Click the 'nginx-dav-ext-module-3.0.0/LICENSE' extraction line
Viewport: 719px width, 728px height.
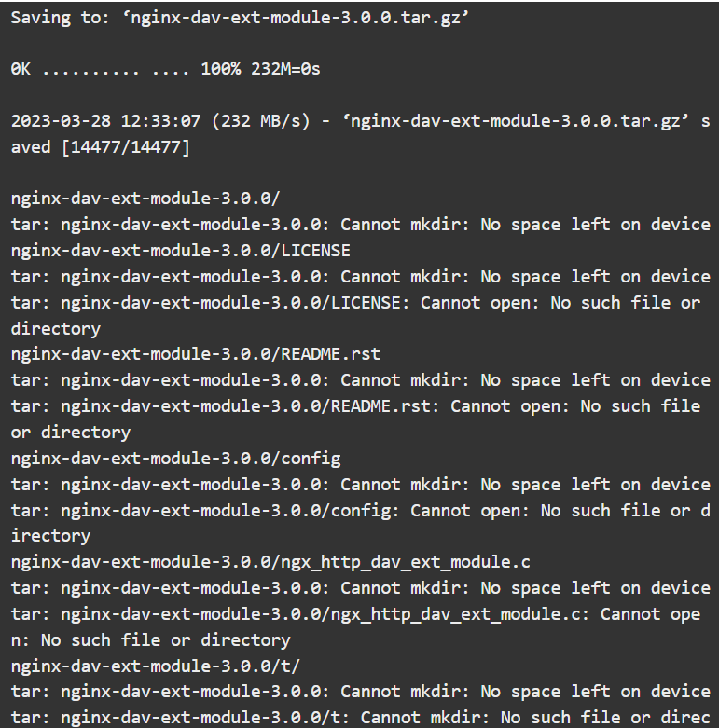pos(180,251)
